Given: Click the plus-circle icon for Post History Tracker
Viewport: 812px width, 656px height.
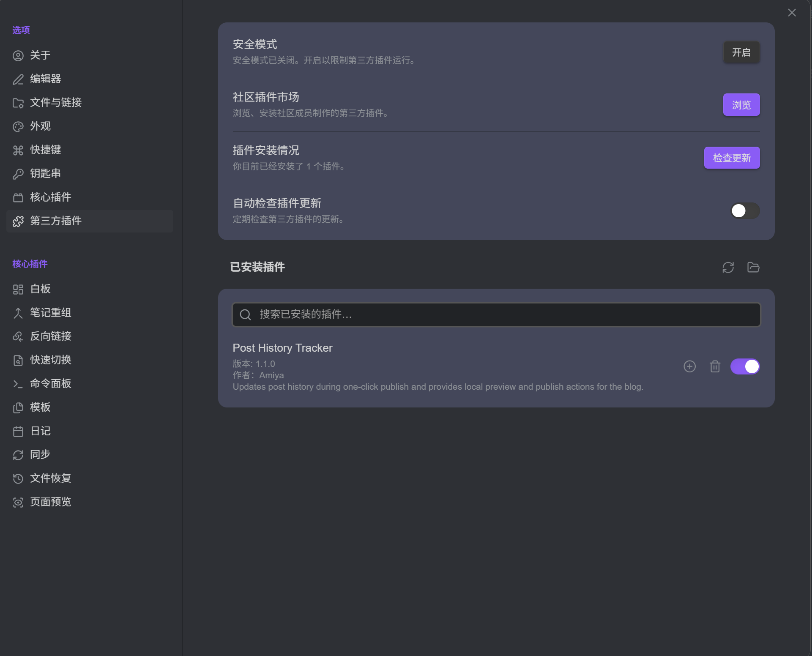Looking at the screenshot, I should [689, 366].
